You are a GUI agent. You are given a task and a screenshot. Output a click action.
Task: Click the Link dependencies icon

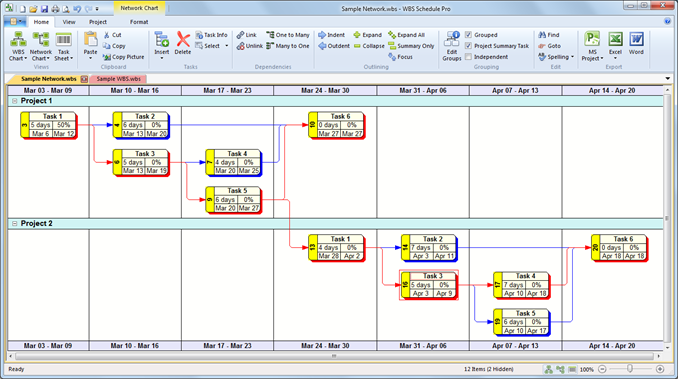pyautogui.click(x=240, y=35)
